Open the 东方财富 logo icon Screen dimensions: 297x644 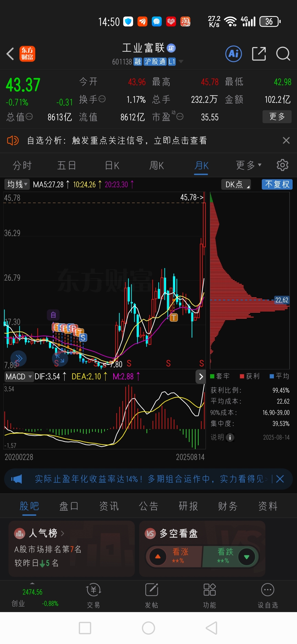click(x=27, y=54)
